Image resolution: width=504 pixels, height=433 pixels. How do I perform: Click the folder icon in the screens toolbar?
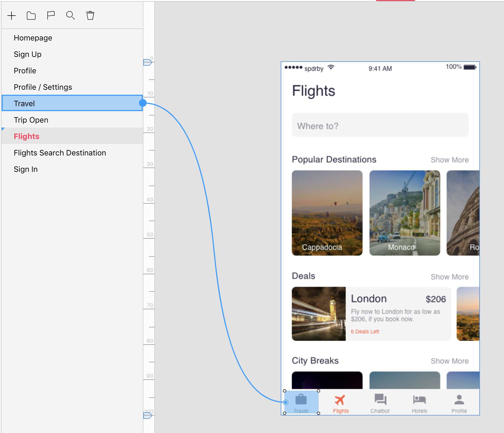tap(31, 16)
